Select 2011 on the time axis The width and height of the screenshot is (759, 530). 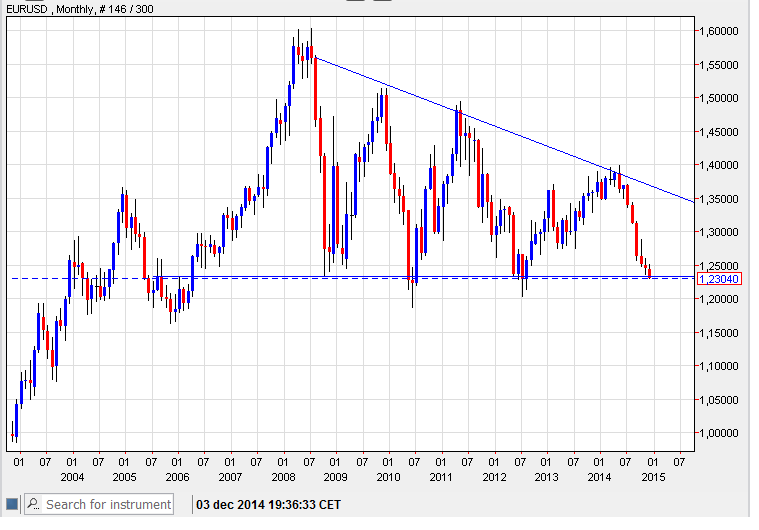(441, 477)
